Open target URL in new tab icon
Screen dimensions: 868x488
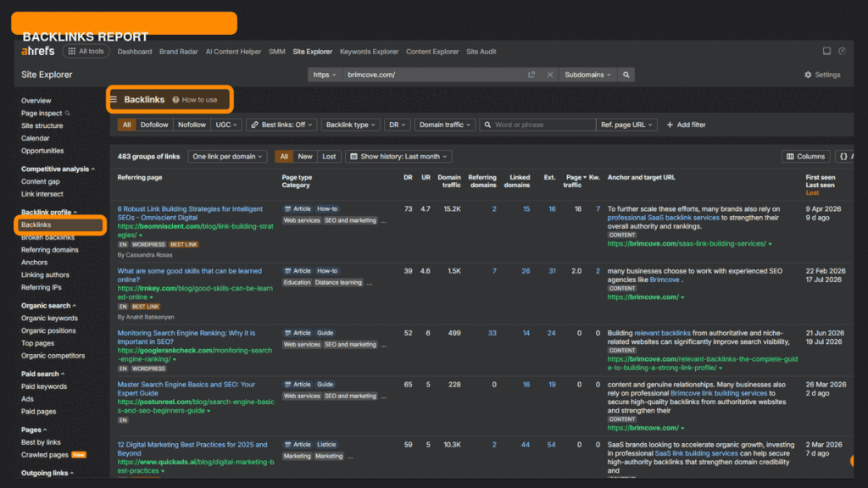pos(531,75)
